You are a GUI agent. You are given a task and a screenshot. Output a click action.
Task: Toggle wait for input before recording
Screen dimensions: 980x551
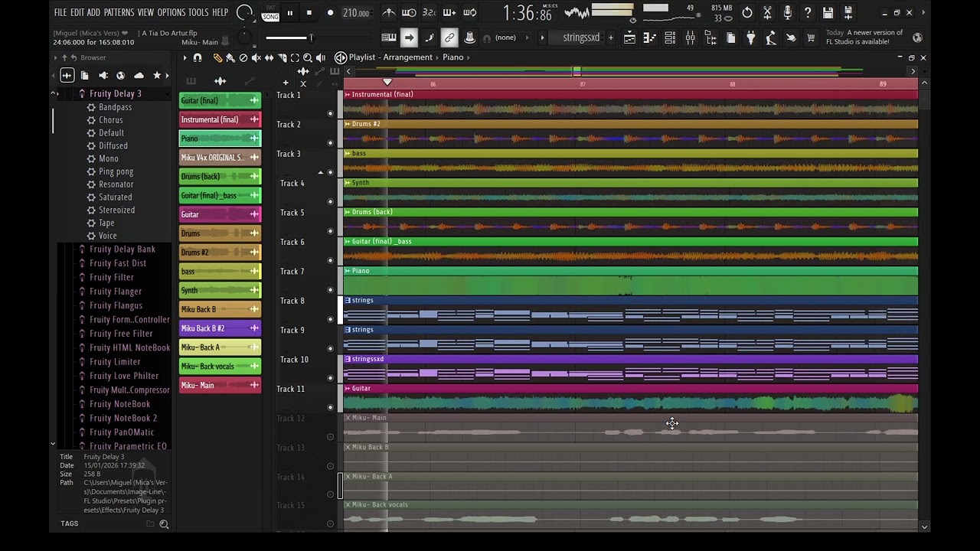click(x=409, y=12)
